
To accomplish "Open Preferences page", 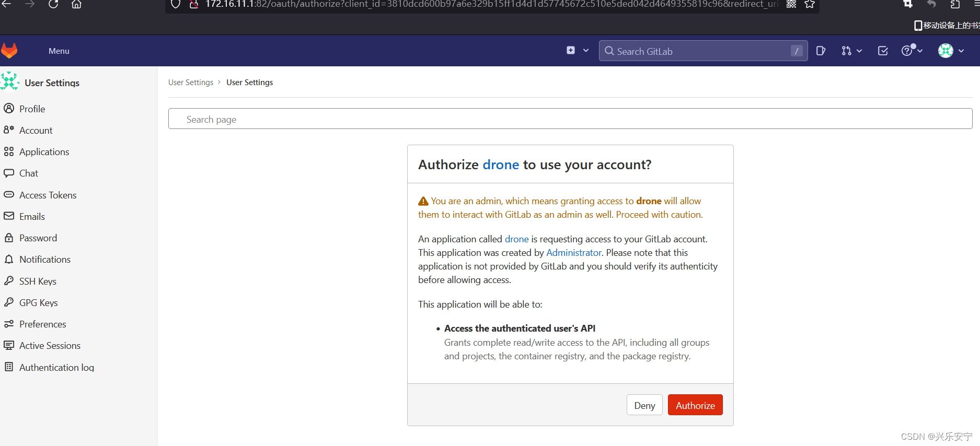I will pos(43,324).
